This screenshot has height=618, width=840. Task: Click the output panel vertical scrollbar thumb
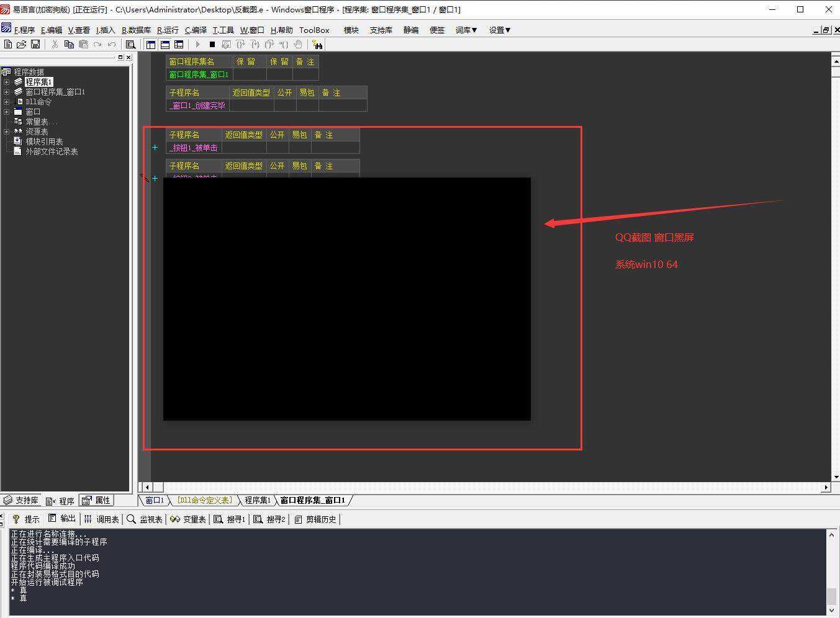tap(831, 596)
